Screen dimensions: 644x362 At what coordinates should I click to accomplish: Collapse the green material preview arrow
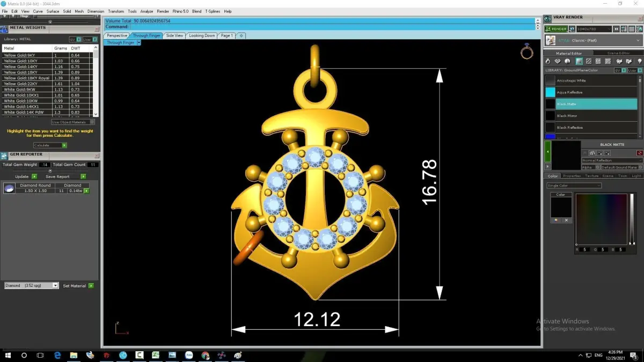(x=547, y=152)
